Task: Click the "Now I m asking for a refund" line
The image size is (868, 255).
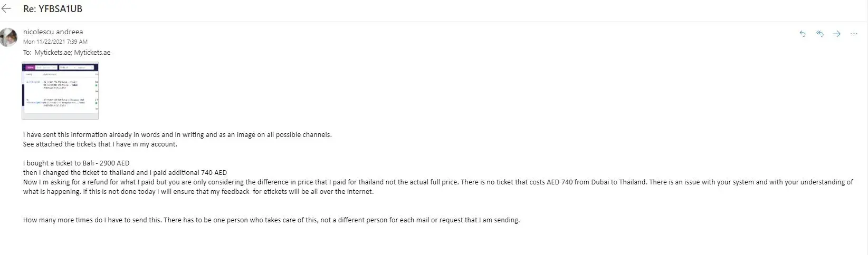Action: point(317,182)
